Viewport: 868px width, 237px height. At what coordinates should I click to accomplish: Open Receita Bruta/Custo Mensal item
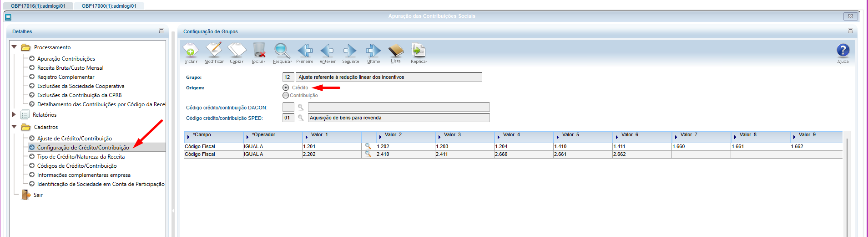(70, 68)
